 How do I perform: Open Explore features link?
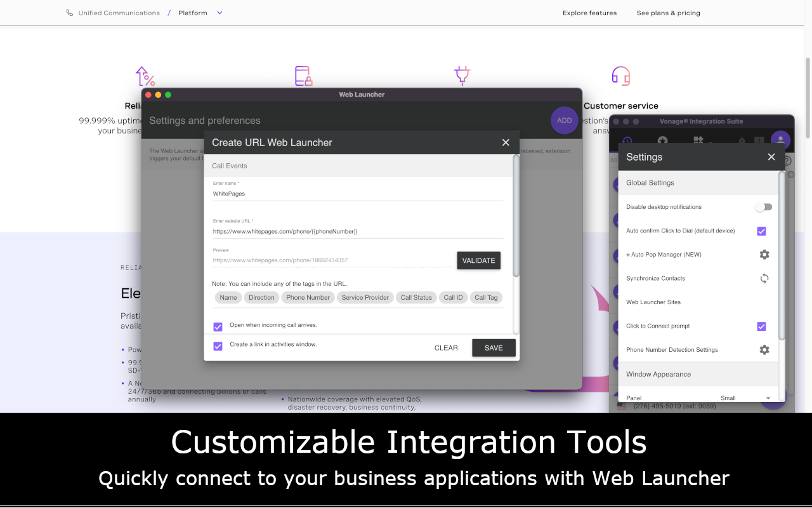click(589, 13)
